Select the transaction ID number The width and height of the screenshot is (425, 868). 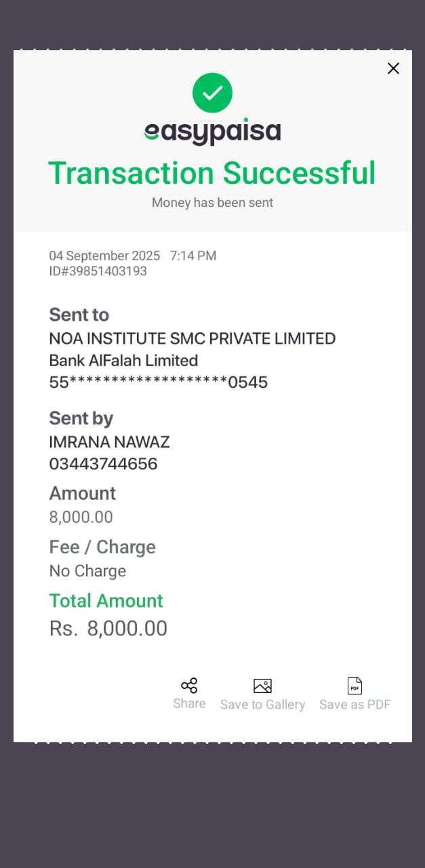click(98, 271)
